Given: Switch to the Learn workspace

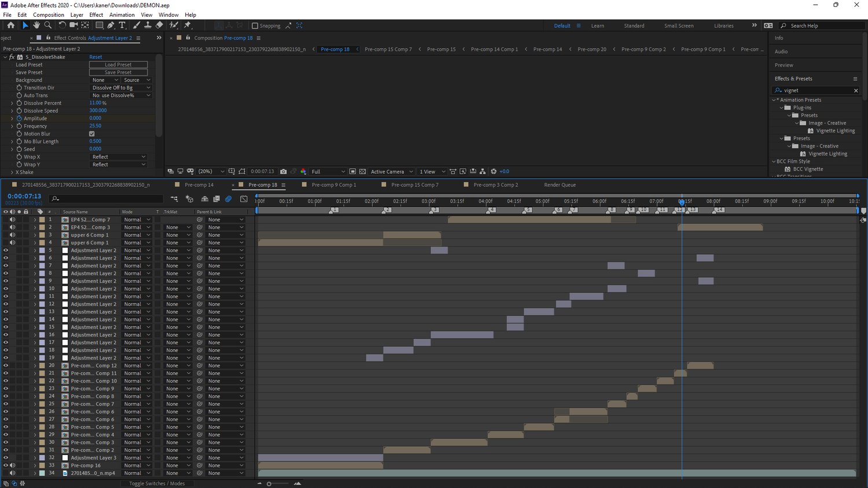Looking at the screenshot, I should [598, 26].
